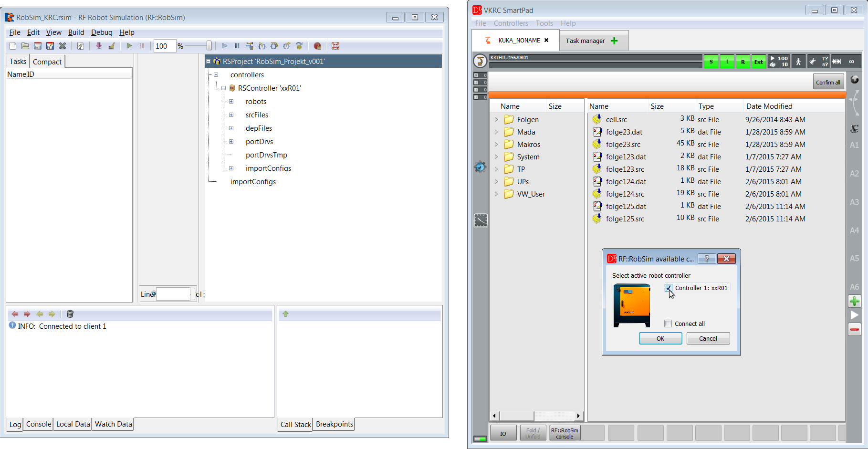The width and height of the screenshot is (868, 449).
Task: Click the Confirm all button
Action: (828, 82)
